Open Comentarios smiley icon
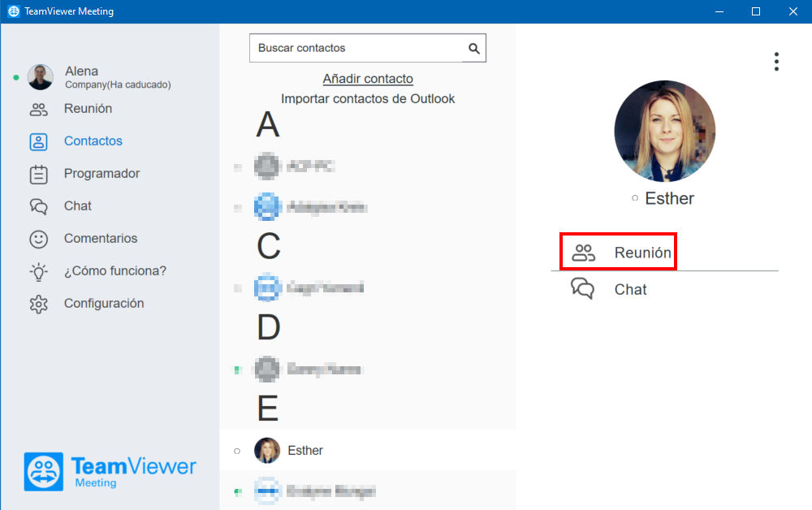This screenshot has height=510, width=812. [x=39, y=239]
